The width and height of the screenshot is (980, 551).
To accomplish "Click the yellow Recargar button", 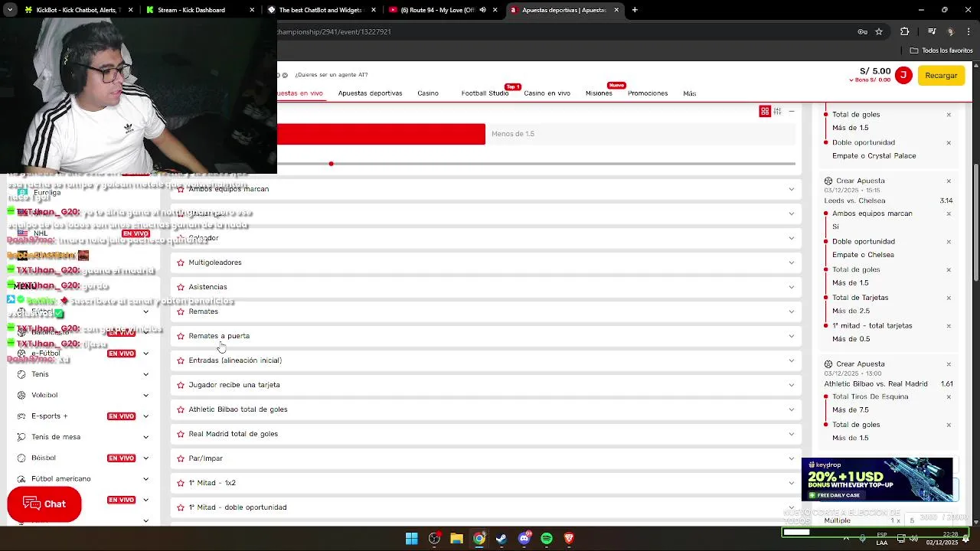I will point(941,75).
